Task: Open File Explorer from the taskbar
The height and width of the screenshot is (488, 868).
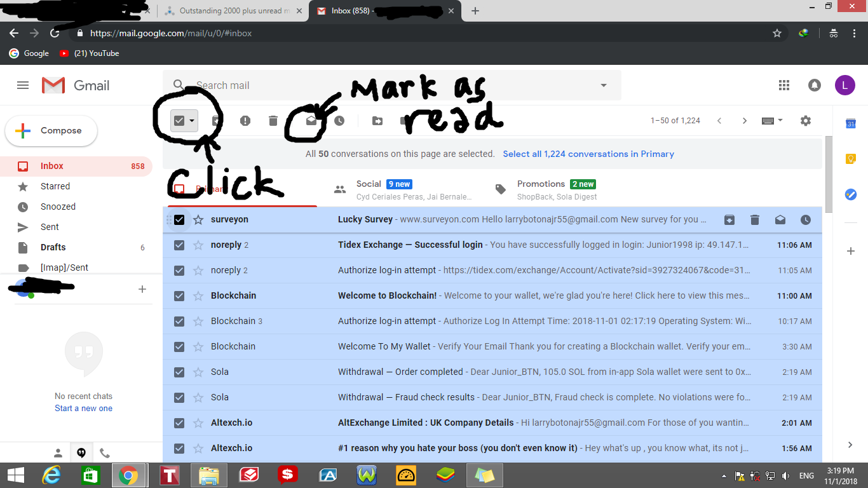Action: pos(209,475)
